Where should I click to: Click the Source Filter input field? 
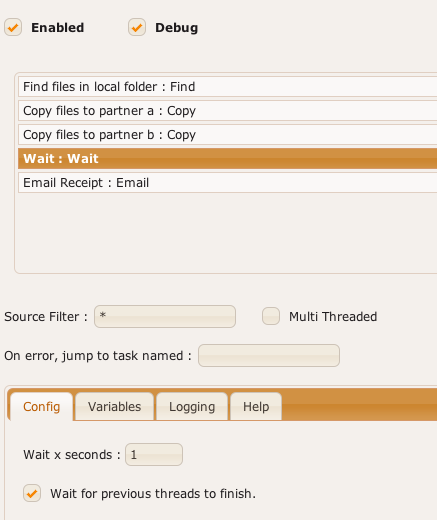[x=165, y=316]
